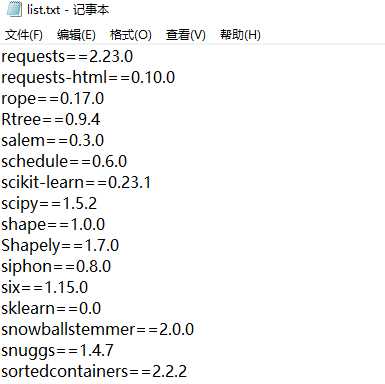Click the list.txt window title text
The width and height of the screenshot is (385, 384).
pyautogui.click(x=68, y=9)
